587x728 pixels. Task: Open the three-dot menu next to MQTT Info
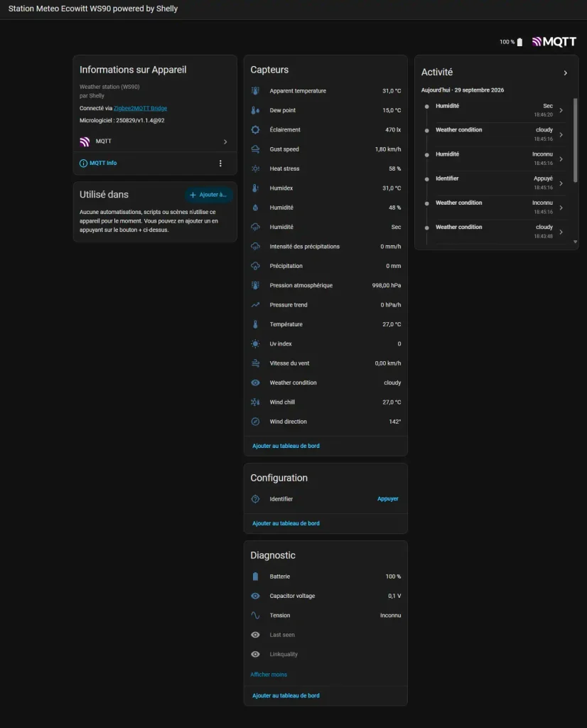click(x=220, y=164)
